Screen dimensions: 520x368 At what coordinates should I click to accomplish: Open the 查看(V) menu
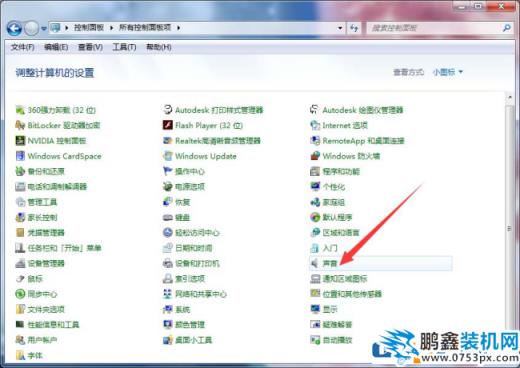click(x=90, y=47)
